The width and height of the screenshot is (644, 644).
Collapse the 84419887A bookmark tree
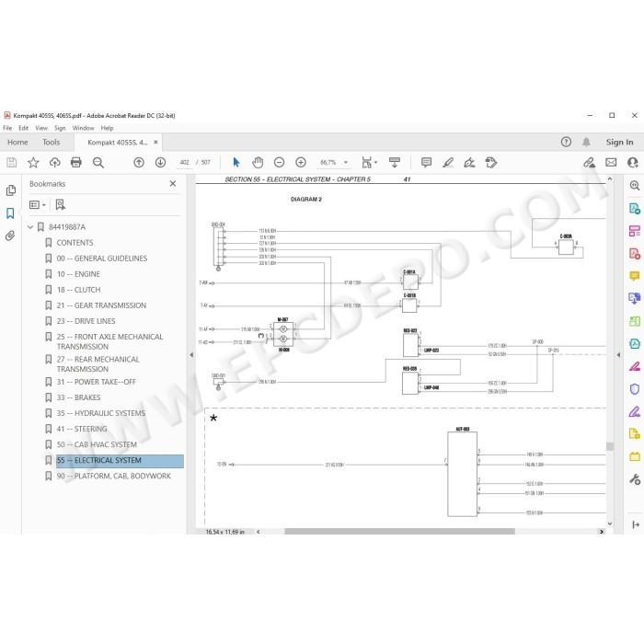click(30, 226)
